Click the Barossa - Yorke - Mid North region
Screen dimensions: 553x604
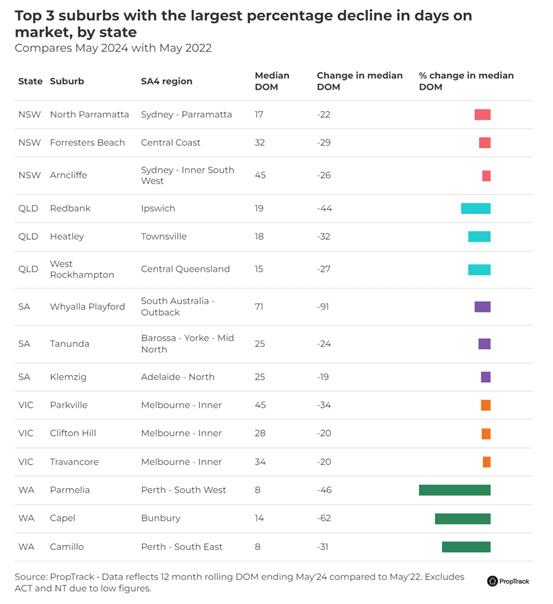[187, 344]
